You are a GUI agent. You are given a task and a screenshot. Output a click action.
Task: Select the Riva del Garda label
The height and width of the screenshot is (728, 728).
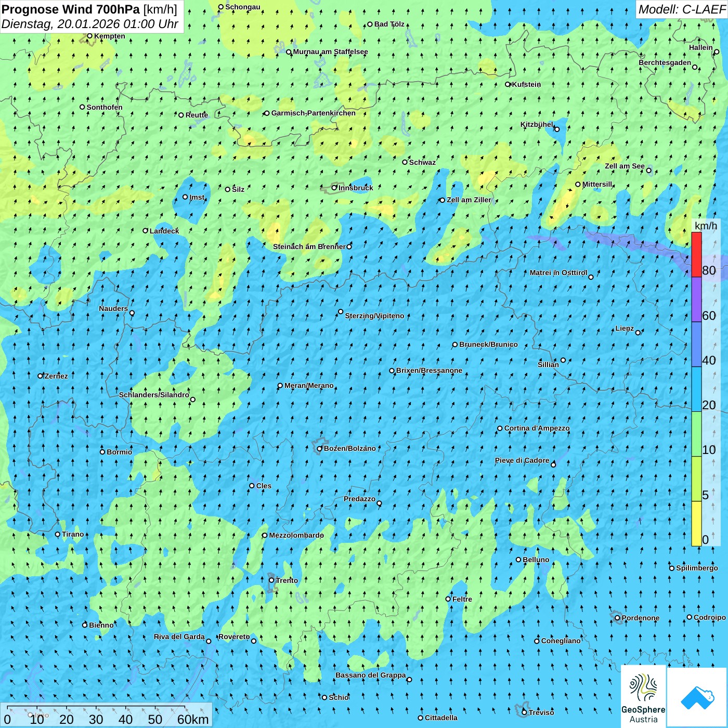(179, 636)
